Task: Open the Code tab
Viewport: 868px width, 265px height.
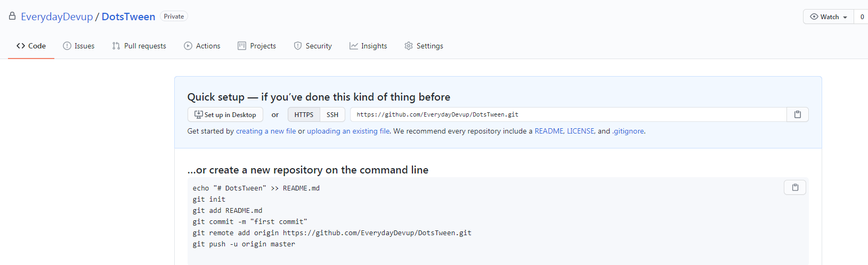Action: pos(31,46)
